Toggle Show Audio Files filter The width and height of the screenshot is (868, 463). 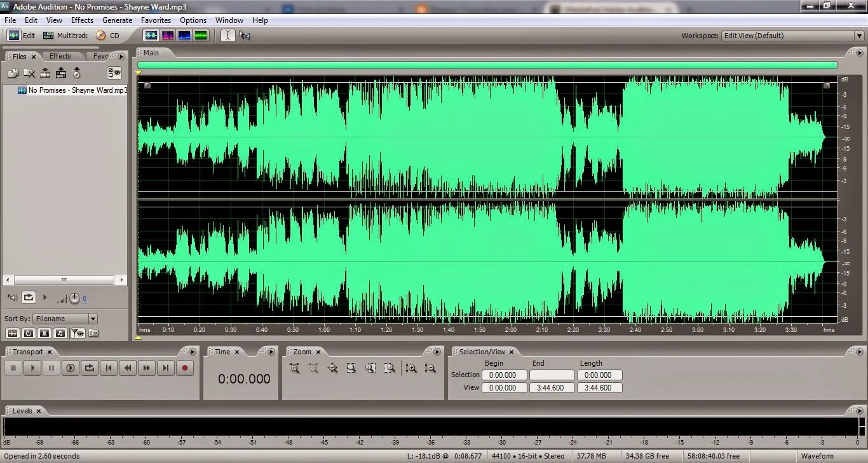(x=13, y=333)
